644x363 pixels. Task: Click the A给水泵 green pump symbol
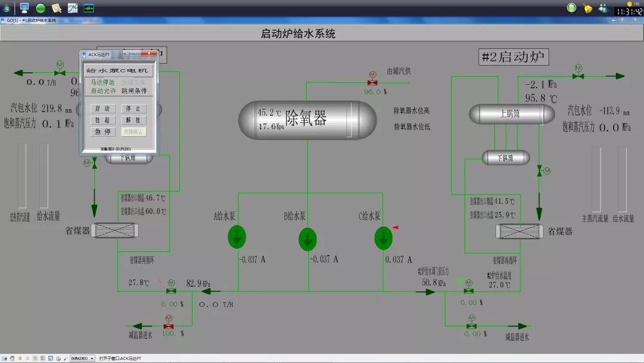tap(237, 237)
